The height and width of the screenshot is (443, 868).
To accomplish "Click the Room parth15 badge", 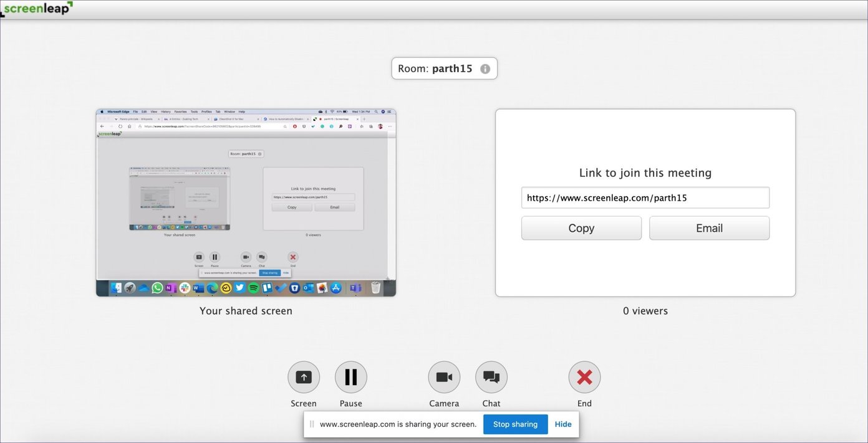I will 440,69.
